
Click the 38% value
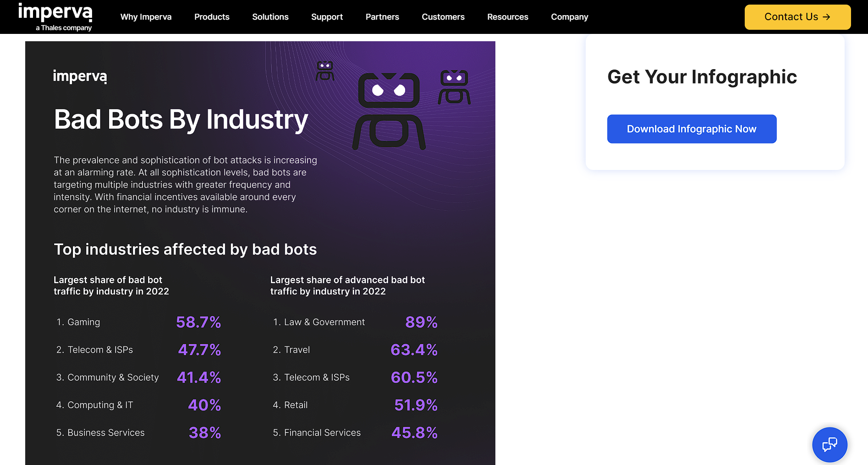(205, 432)
